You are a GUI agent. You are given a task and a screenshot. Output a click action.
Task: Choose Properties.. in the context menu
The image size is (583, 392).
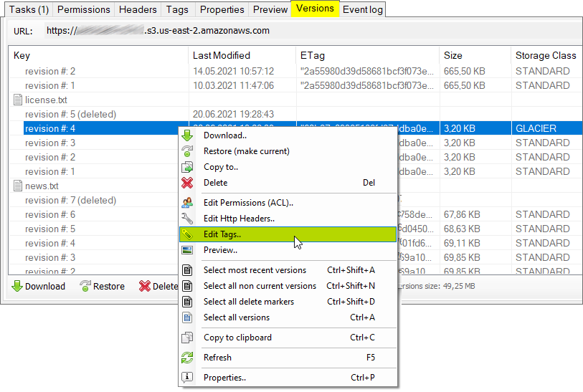[288, 378]
